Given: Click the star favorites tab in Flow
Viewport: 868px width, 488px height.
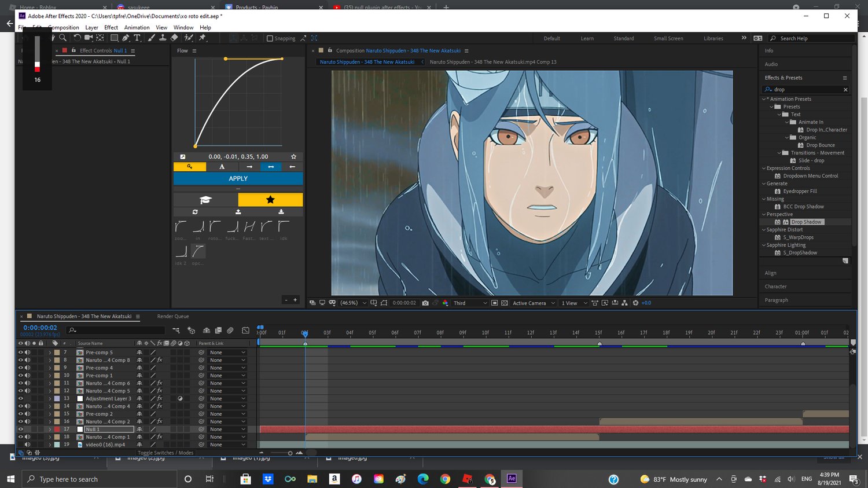Looking at the screenshot, I should click(x=270, y=200).
